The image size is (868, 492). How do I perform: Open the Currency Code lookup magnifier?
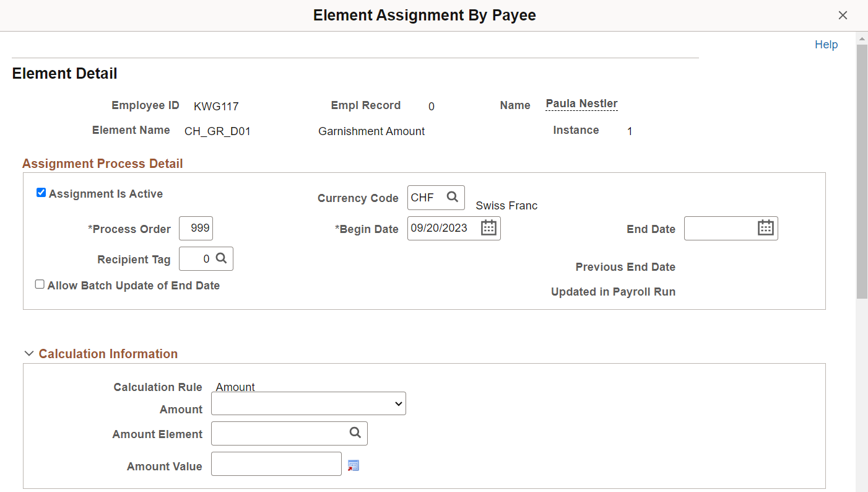click(x=451, y=197)
